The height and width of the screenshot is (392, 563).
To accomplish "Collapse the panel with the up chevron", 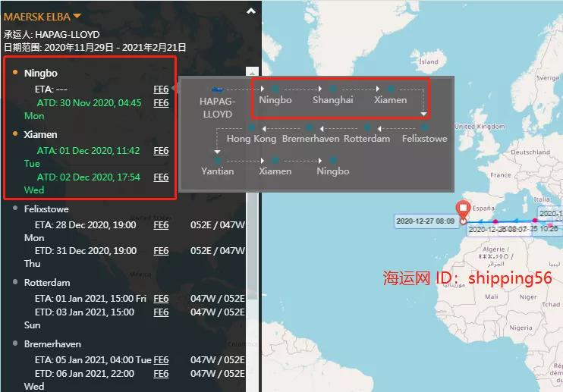I will [x=251, y=11].
